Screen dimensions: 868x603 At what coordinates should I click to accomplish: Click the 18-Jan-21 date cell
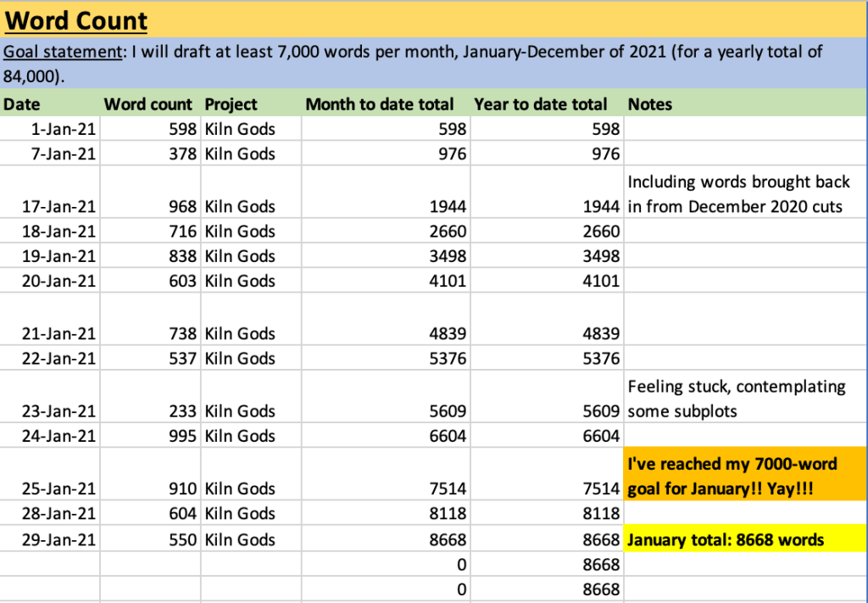click(x=50, y=231)
